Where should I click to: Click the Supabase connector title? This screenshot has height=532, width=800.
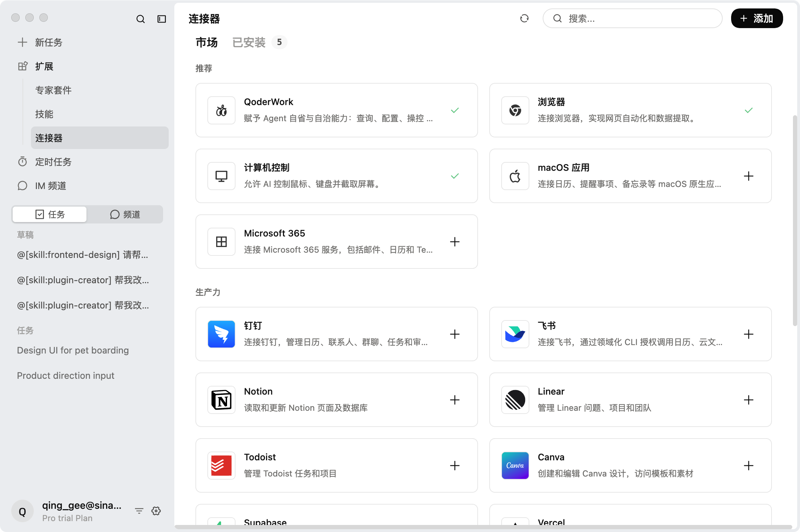[x=265, y=522]
